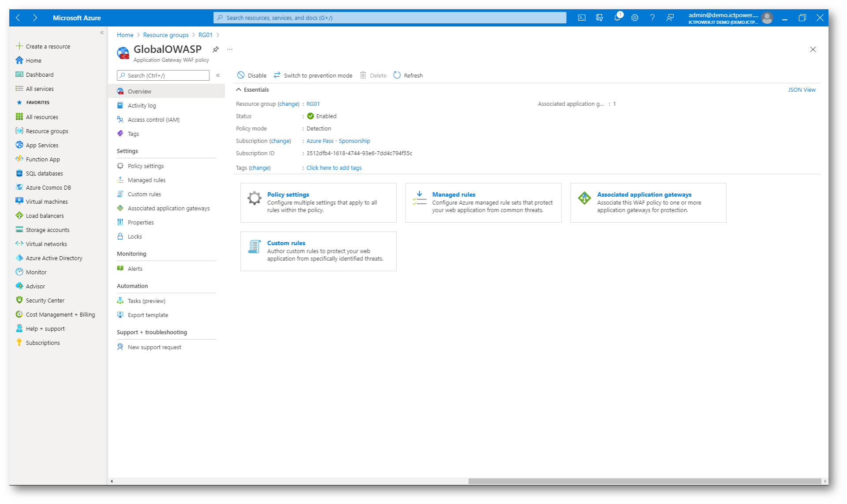Click here to add tags
The width and height of the screenshot is (847, 504).
coord(334,168)
